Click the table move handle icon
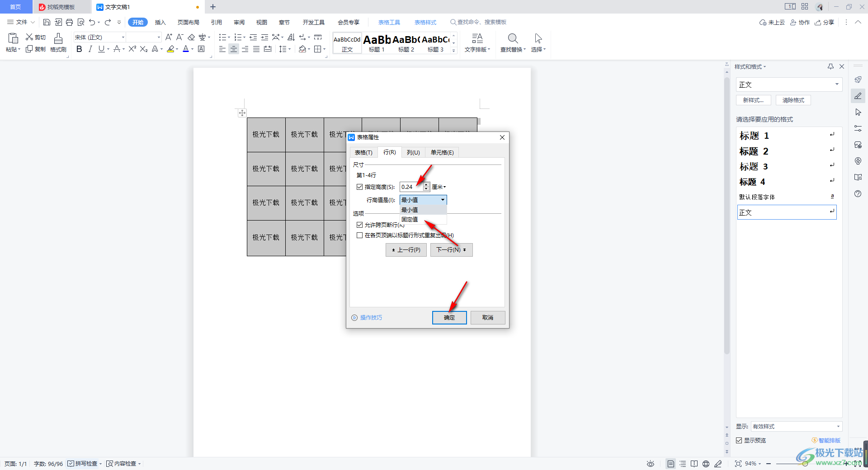 [x=242, y=113]
